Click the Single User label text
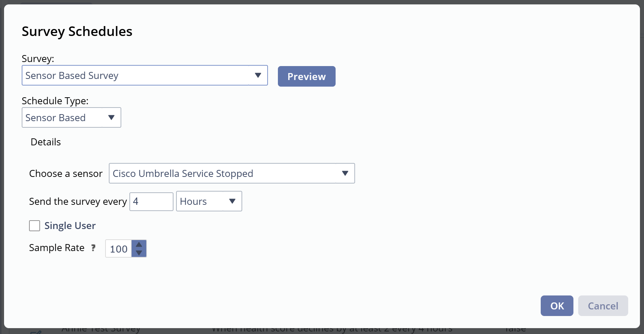This screenshot has width=644, height=334. pyautogui.click(x=70, y=226)
